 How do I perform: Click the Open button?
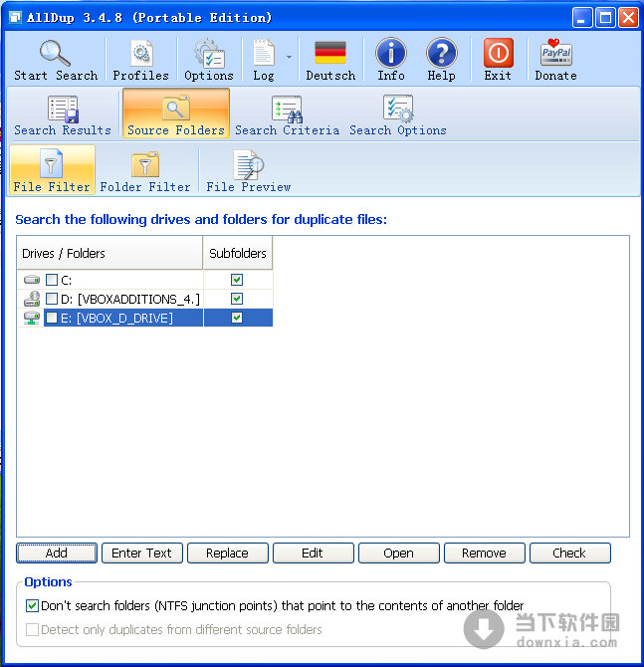click(x=398, y=553)
